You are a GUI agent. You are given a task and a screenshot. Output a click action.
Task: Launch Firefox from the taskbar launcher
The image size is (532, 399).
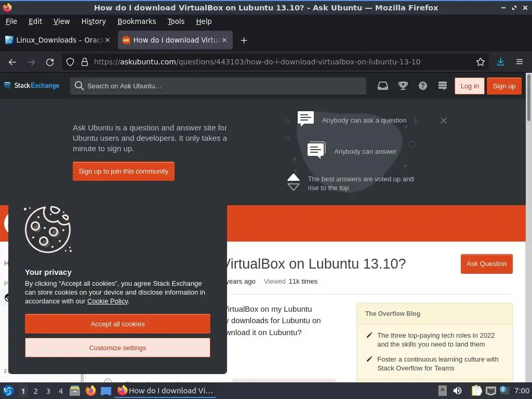tap(90, 391)
